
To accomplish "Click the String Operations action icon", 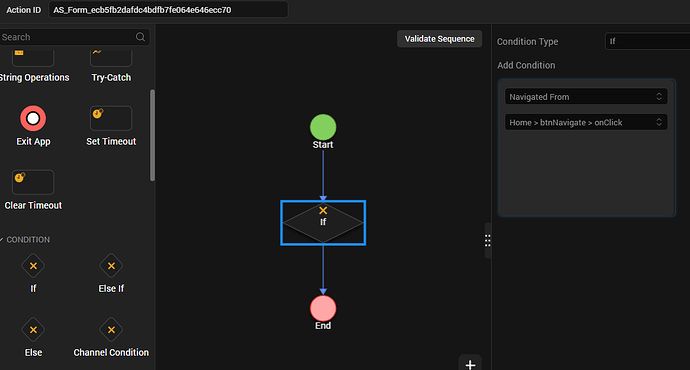I will tap(33, 58).
